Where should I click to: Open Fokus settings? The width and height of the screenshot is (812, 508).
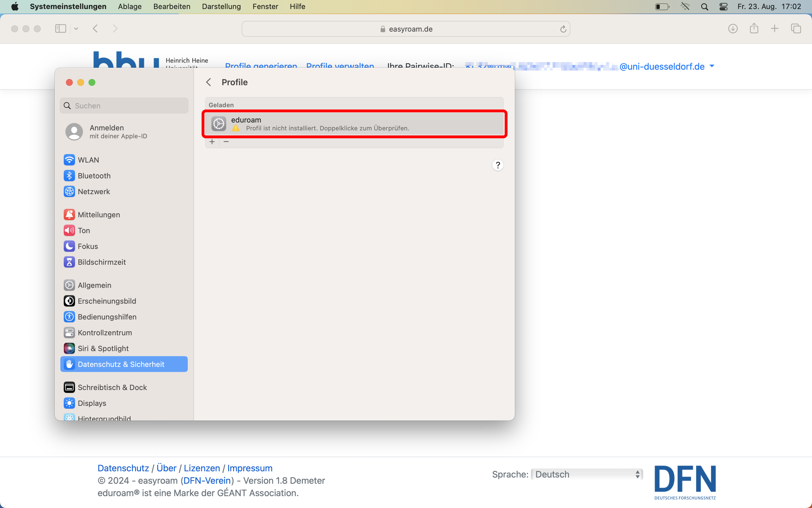pyautogui.click(x=124, y=246)
